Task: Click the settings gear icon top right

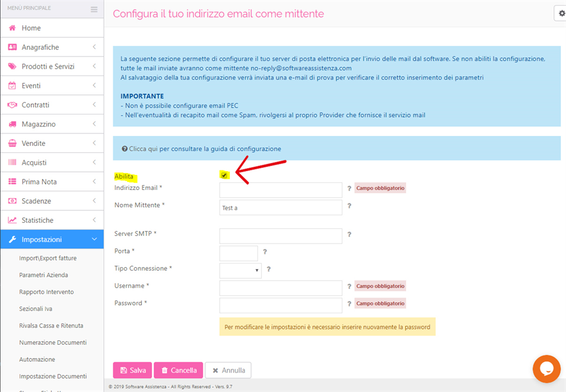Action: 562,13
